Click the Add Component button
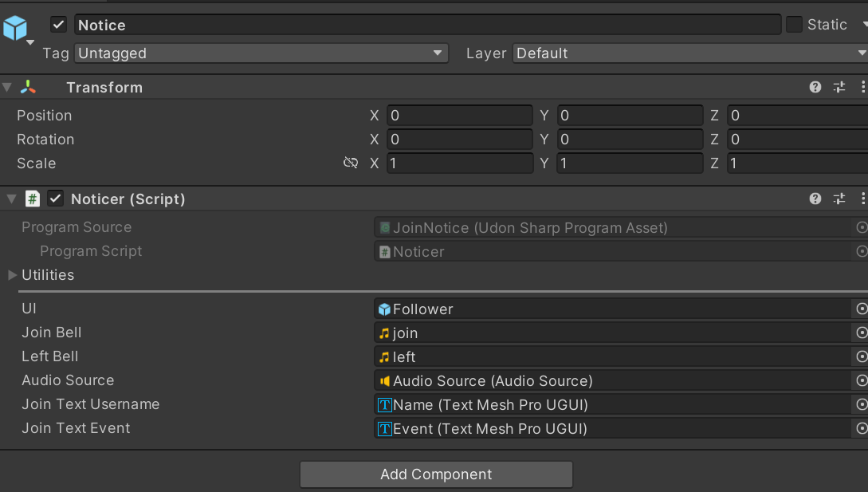Image resolution: width=868 pixels, height=492 pixels. pos(436,474)
